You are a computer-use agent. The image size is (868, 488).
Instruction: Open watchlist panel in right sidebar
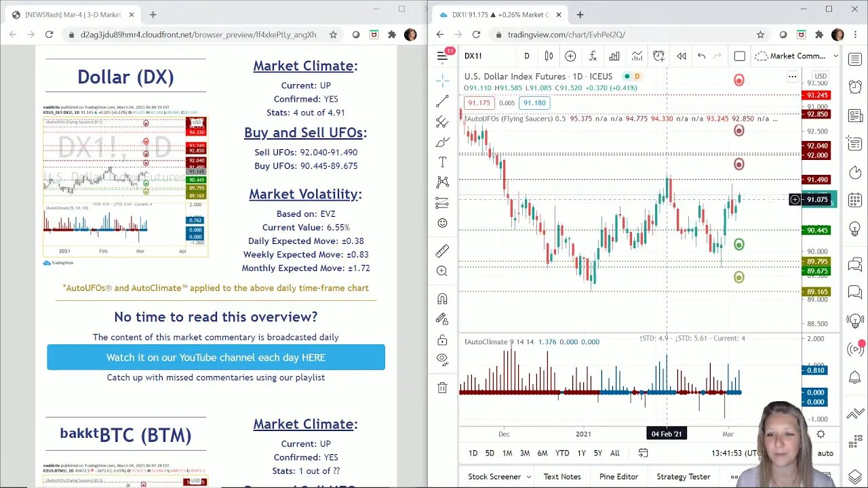pyautogui.click(x=854, y=60)
